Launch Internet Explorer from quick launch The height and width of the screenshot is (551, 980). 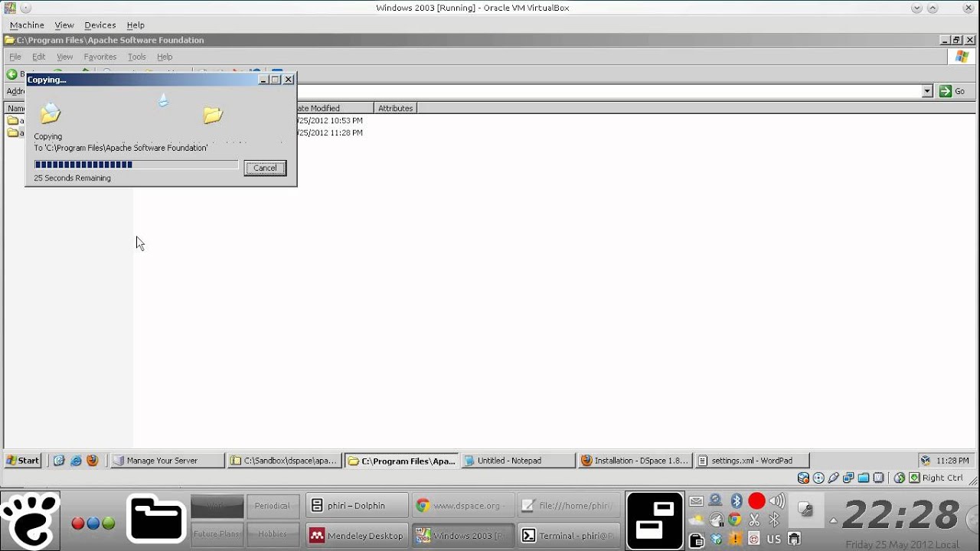76,461
